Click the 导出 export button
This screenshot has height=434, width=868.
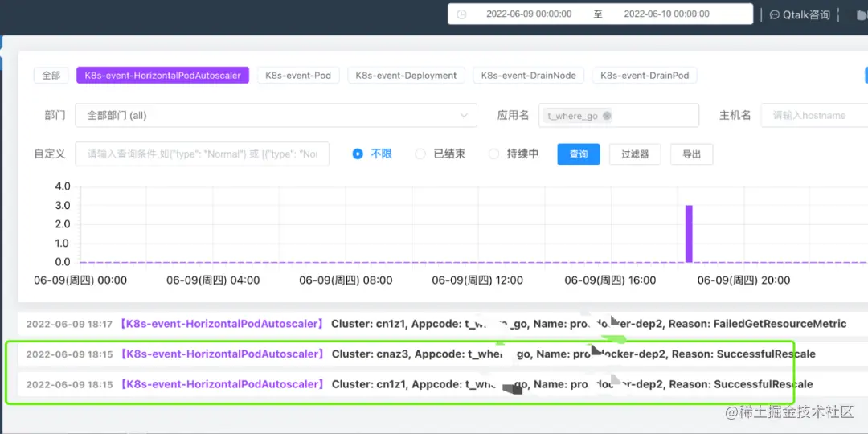691,154
